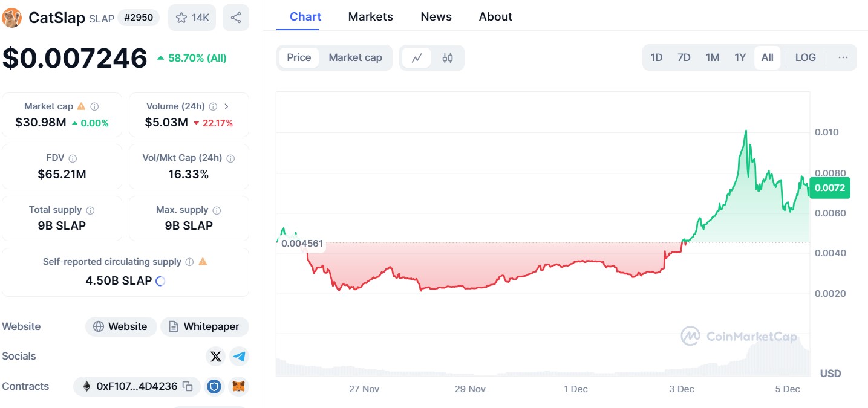Show Vol/Mkt Cap (24h) info icon
This screenshot has height=408, width=868.
[230, 158]
